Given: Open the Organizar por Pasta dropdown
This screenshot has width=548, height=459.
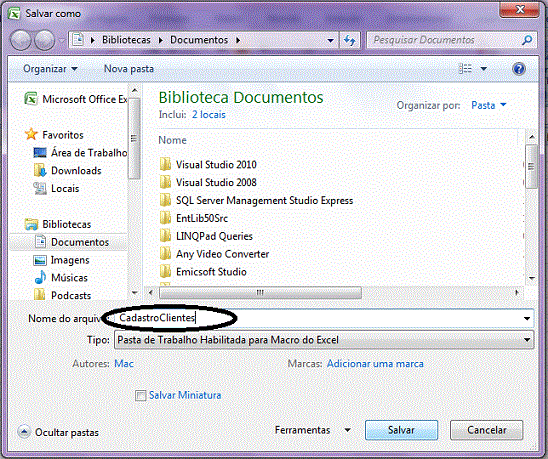Looking at the screenshot, I should [489, 105].
